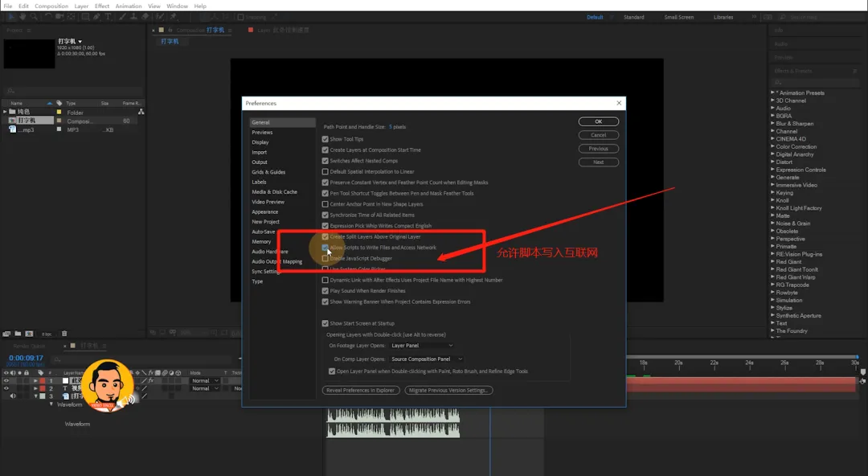This screenshot has width=868, height=476.
Task: Open the Animation menu
Action: [129, 6]
